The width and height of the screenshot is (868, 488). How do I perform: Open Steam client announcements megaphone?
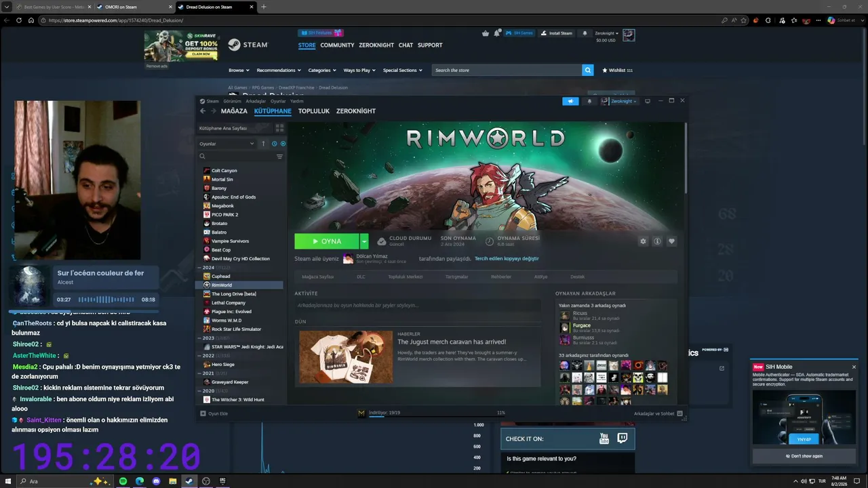(570, 101)
